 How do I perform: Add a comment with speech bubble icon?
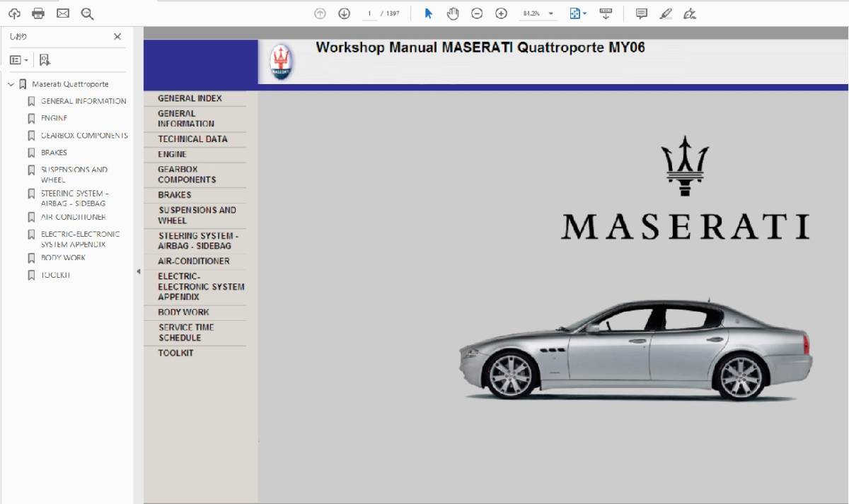click(x=641, y=13)
